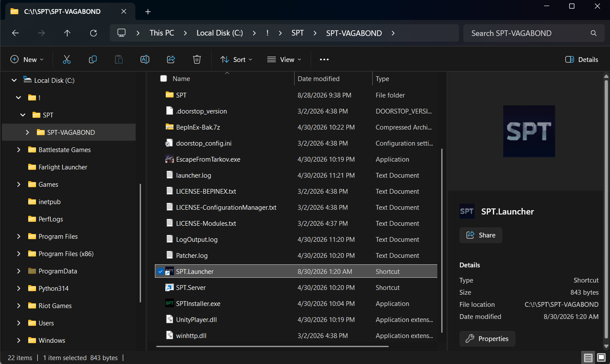Click the search magnifier icon
Screen dimensions: 610x364
594,33
